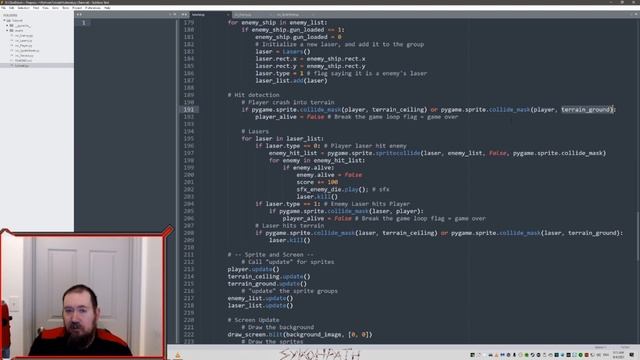Open the Help menu
Screen dimensions: 640x360
[107, 8]
